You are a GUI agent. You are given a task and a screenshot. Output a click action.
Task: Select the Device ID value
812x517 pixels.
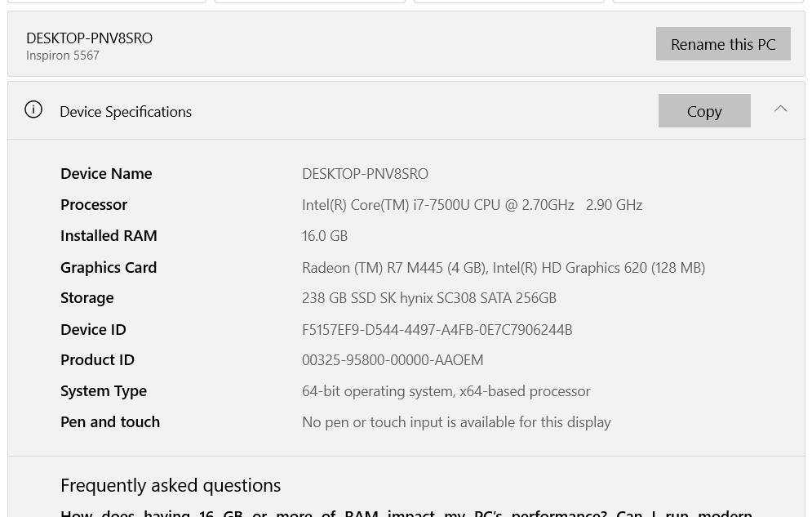437,328
